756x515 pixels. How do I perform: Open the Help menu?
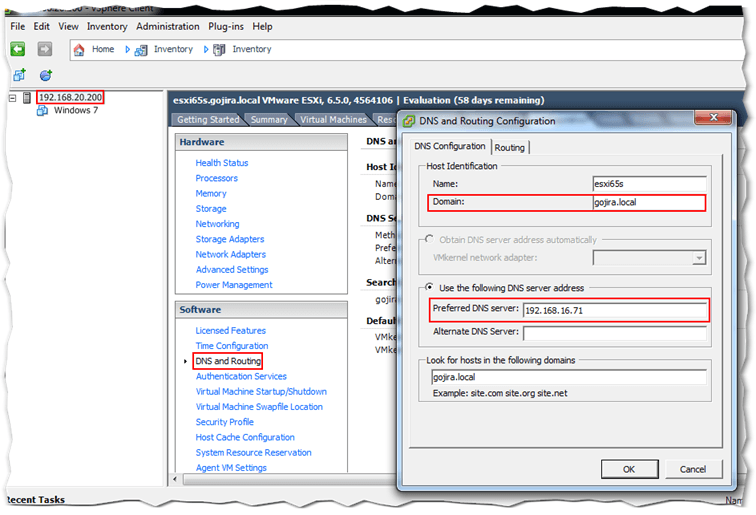[262, 27]
